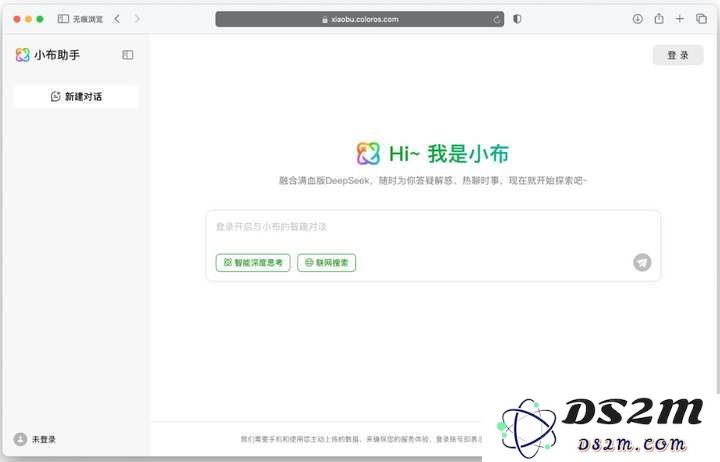Screen dimensions: 720x462
Task: Open a new tab with plus icon
Action: [680, 19]
